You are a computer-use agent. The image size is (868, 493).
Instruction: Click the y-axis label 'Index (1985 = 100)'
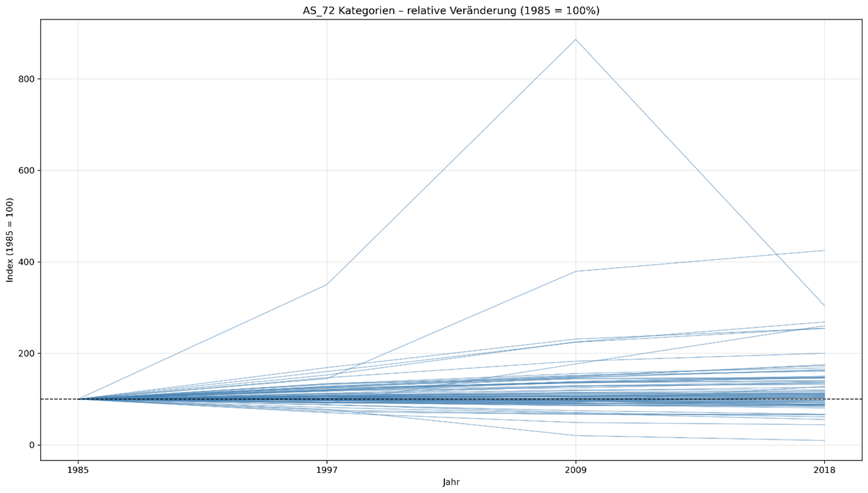[10, 240]
